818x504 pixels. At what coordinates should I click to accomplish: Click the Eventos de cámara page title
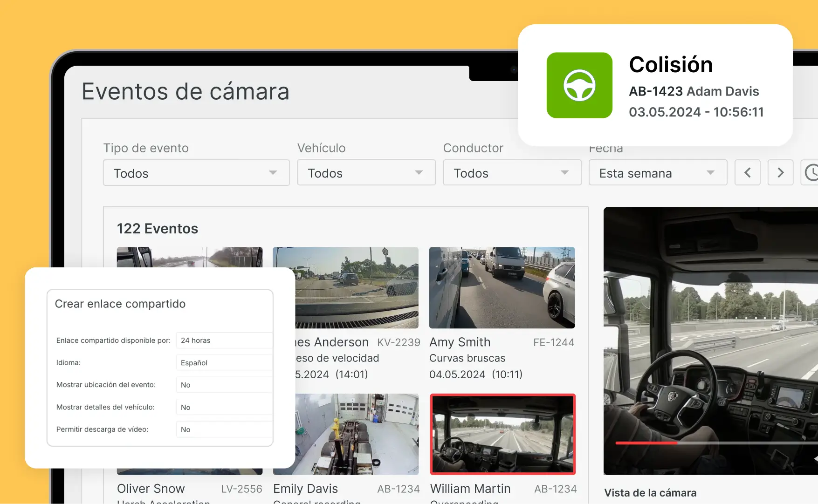pos(186,91)
